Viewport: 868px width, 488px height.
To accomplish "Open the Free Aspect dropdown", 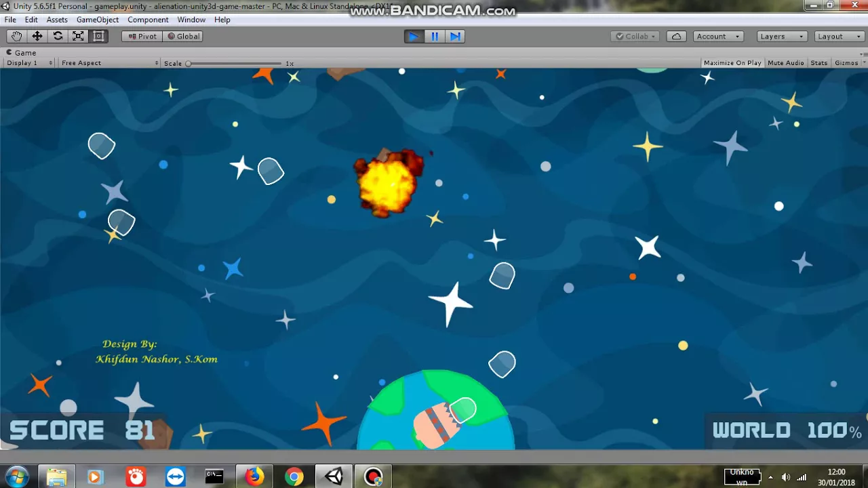I will pos(109,63).
